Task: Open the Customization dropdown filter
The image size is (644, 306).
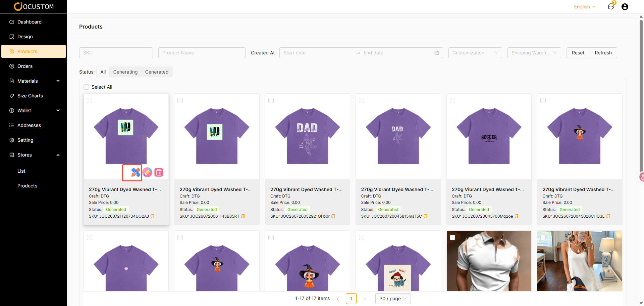Action: (475, 53)
